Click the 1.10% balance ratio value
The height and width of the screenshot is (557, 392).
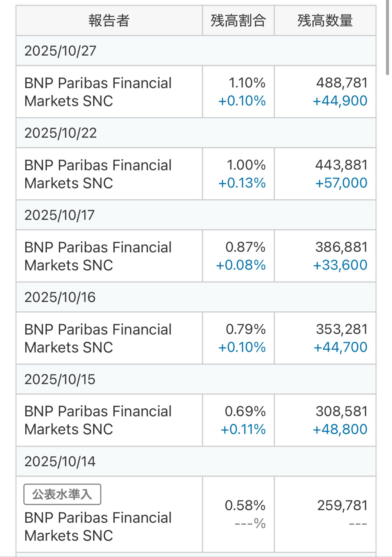[247, 83]
